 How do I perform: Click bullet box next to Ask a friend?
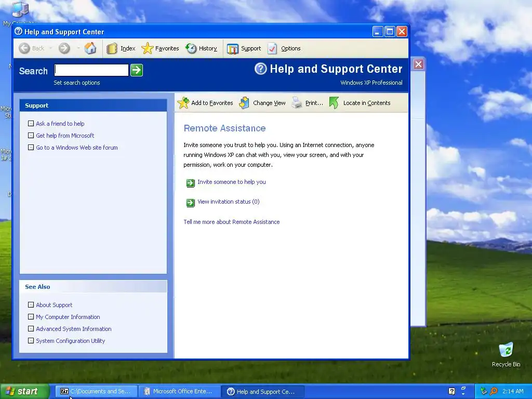pyautogui.click(x=31, y=123)
